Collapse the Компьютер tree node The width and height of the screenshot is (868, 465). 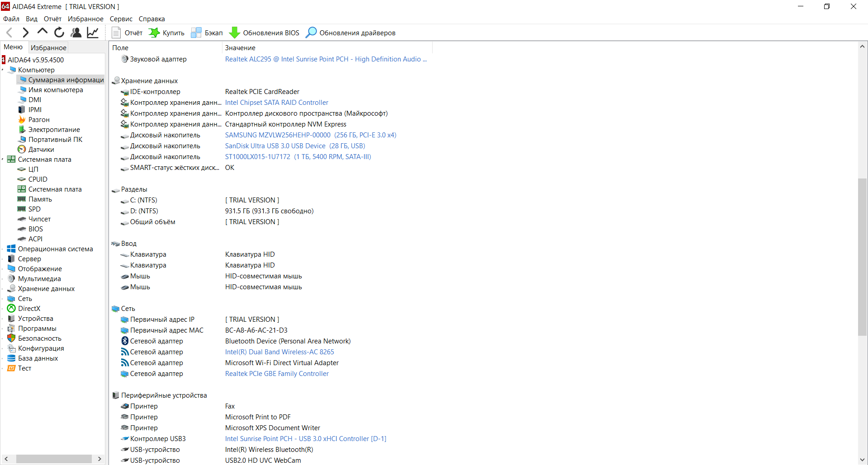tap(3, 70)
